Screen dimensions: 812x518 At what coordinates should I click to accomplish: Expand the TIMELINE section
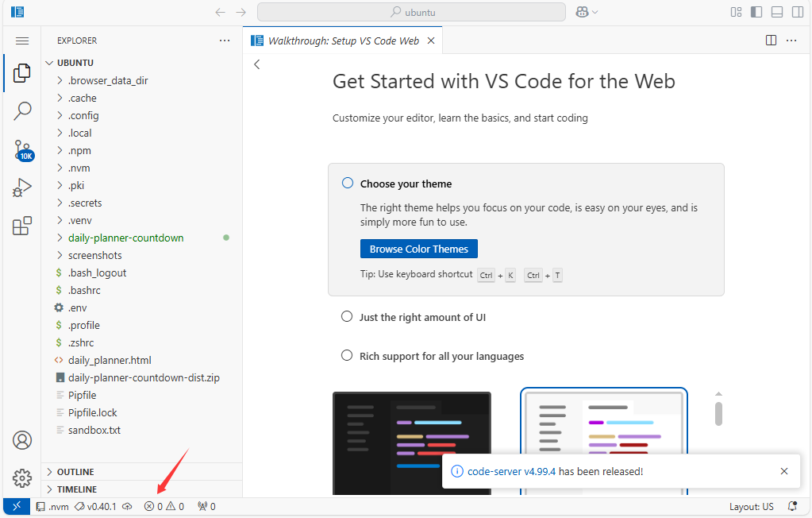click(x=76, y=489)
